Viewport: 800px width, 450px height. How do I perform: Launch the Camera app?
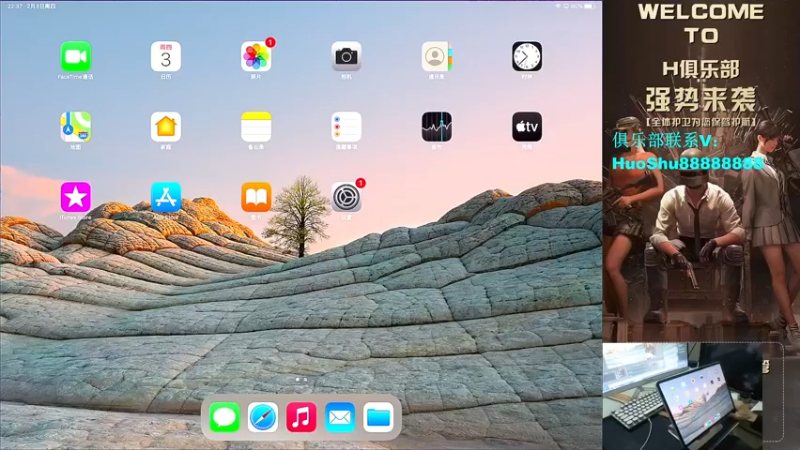pos(346,56)
